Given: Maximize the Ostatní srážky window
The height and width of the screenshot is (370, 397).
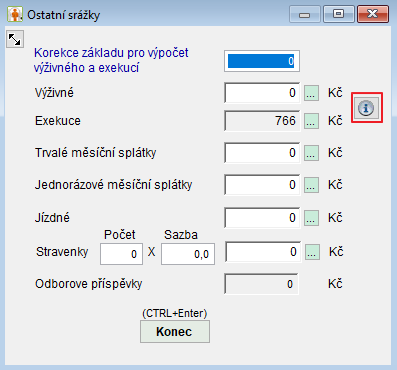Looking at the screenshot, I should pos(338,14).
